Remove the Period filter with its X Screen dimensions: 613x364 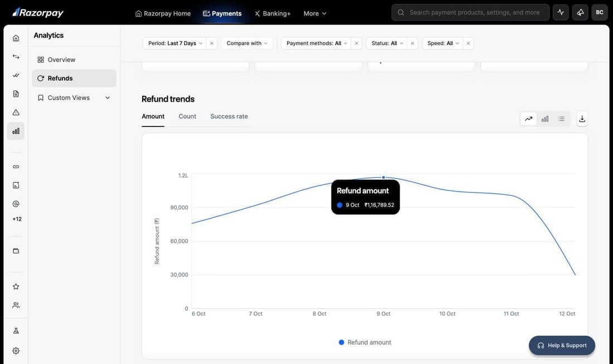click(212, 43)
